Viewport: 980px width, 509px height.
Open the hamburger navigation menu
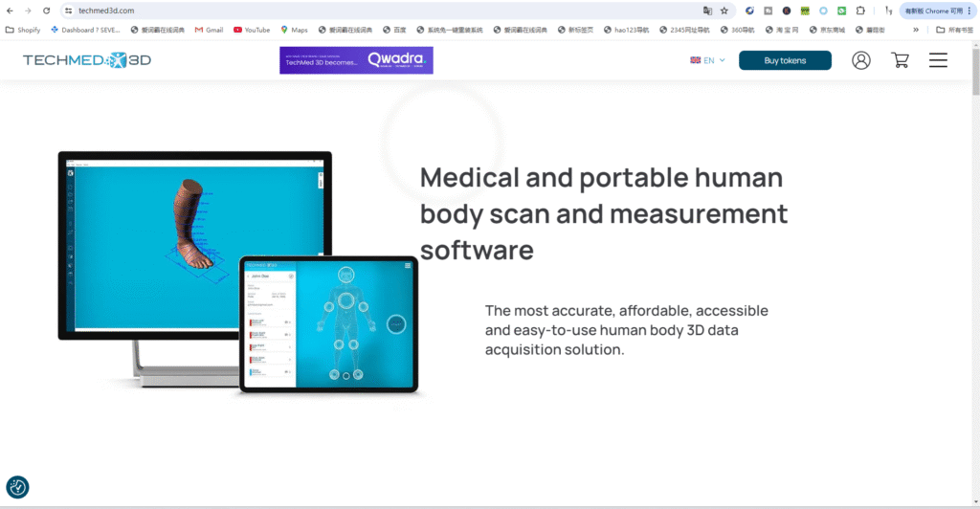click(938, 60)
